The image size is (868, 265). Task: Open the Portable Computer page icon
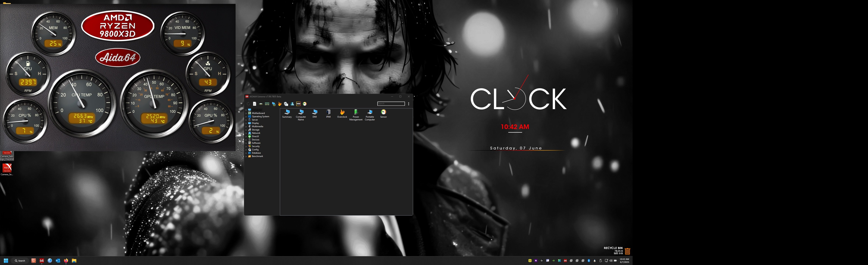370,115
